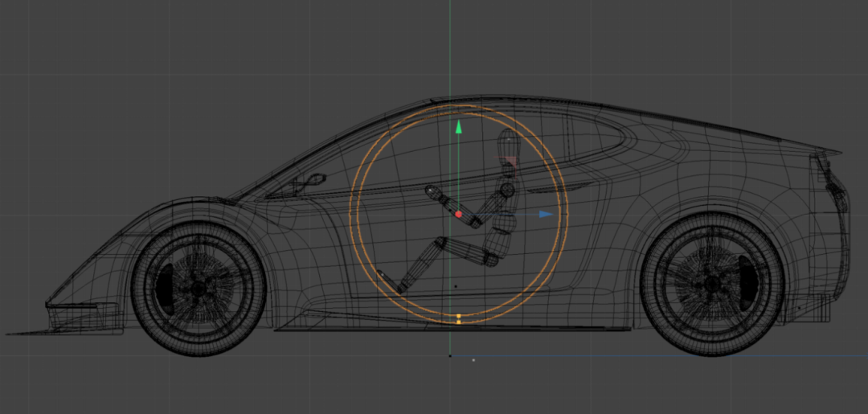
Task: Select the orange point at circle bottom
Action: coord(458,318)
